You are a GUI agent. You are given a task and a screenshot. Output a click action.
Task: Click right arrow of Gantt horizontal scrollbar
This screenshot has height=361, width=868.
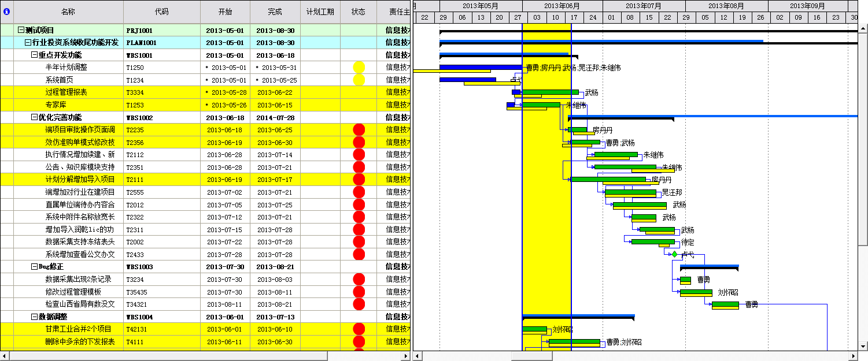853,356
